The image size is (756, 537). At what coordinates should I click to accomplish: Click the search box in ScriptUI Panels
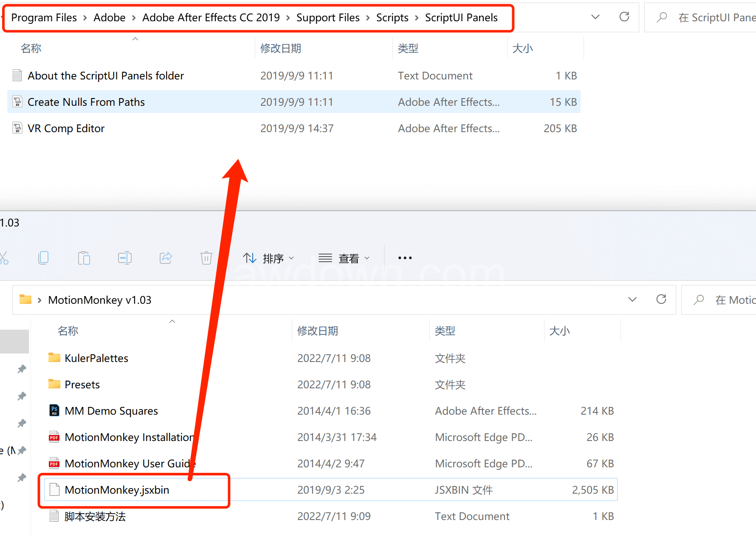(714, 18)
